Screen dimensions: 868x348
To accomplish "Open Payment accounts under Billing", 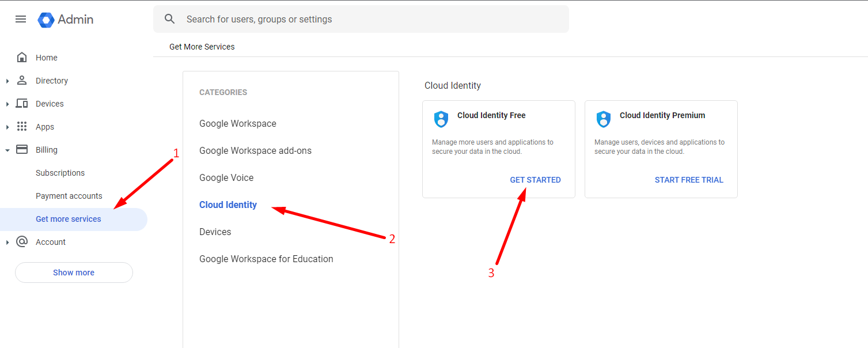I will [x=69, y=196].
